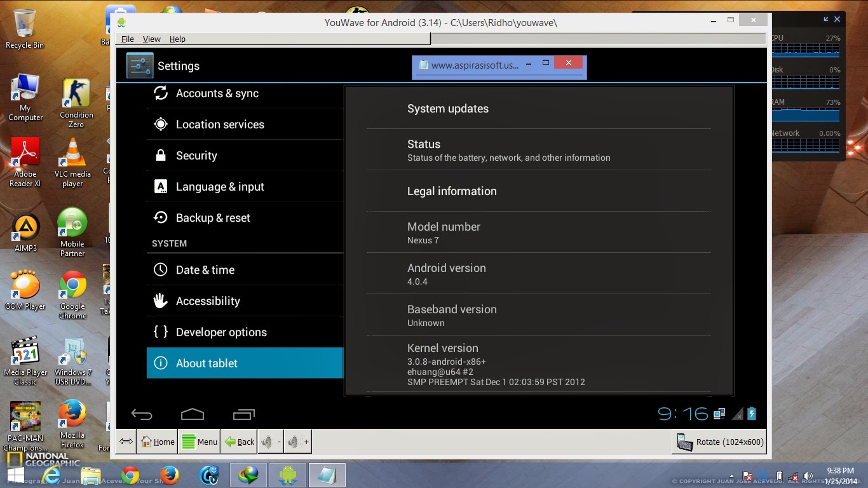Open the taskbar clock showing 9:38 PM
This screenshot has width=868, height=488.
841,476
